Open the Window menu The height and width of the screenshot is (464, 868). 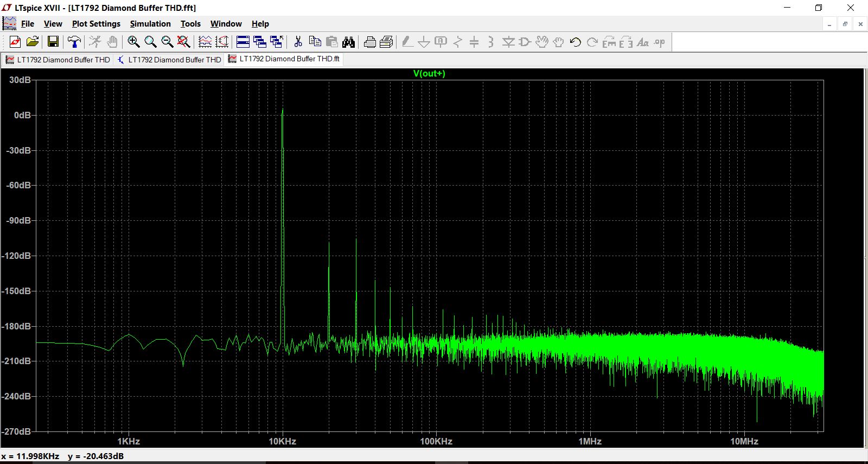click(x=226, y=24)
